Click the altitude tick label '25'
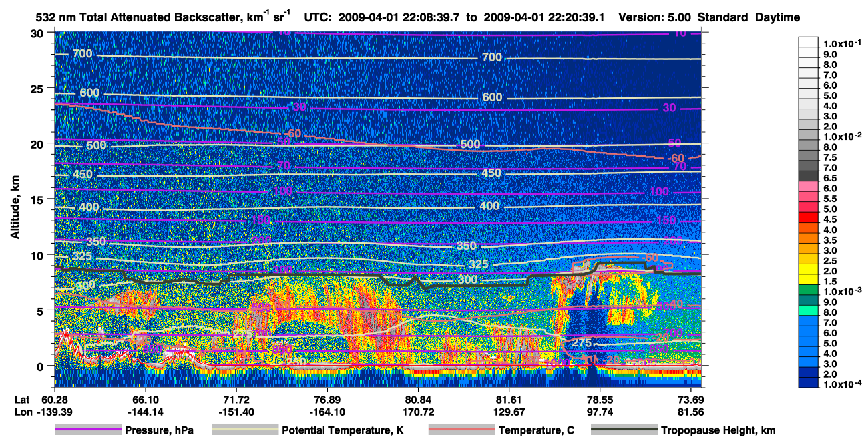 38,89
